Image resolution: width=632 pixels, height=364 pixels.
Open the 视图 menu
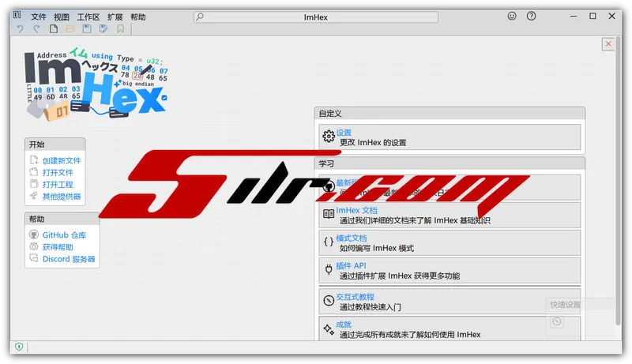(x=62, y=17)
